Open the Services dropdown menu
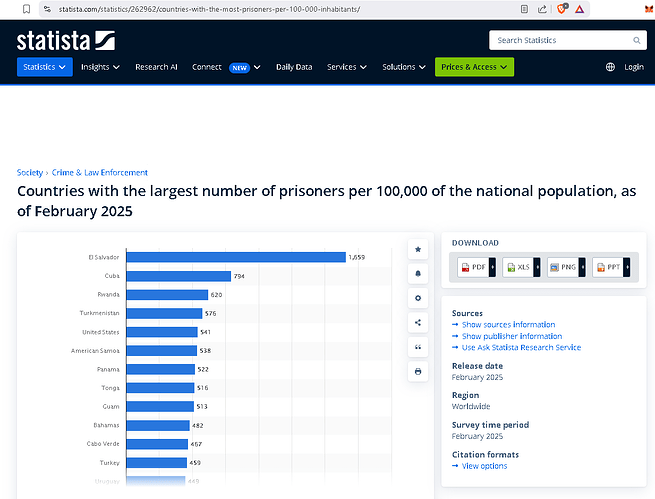This screenshot has height=499, width=655. tap(347, 67)
